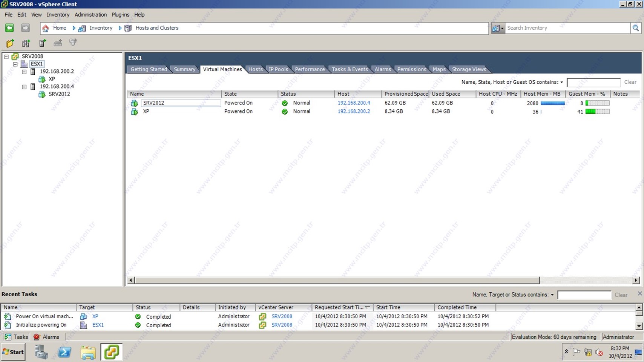The width and height of the screenshot is (644, 362).
Task: Collapse the 192.168.200.4 host node
Action: click(x=24, y=87)
